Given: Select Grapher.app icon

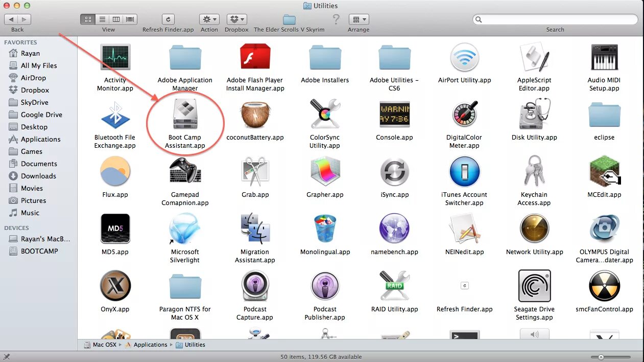Looking at the screenshot, I should (325, 172).
